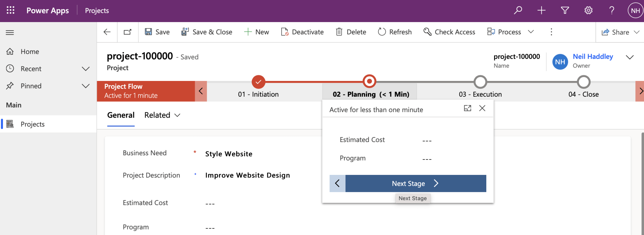
Task: Open Projects in the sidebar
Action: coord(33,124)
